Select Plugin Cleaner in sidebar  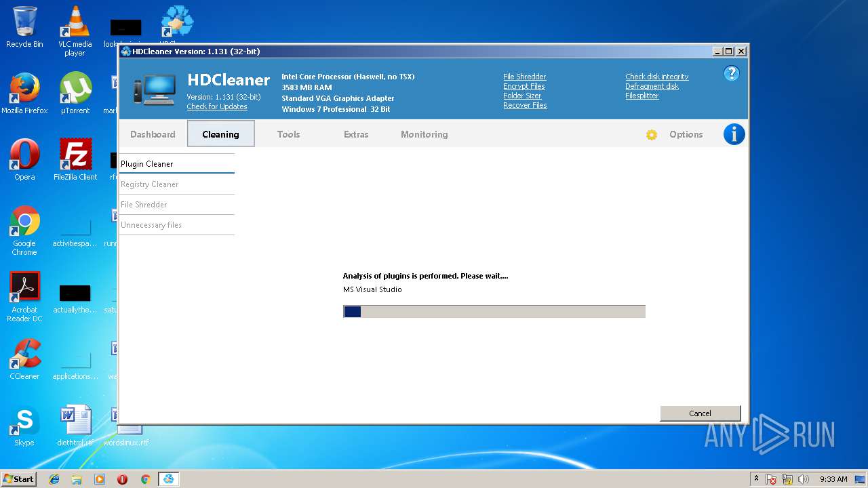[177, 164]
